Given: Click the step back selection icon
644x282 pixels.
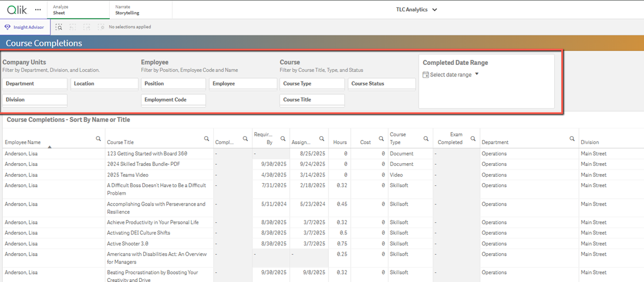Looking at the screenshot, I should click(x=73, y=27).
